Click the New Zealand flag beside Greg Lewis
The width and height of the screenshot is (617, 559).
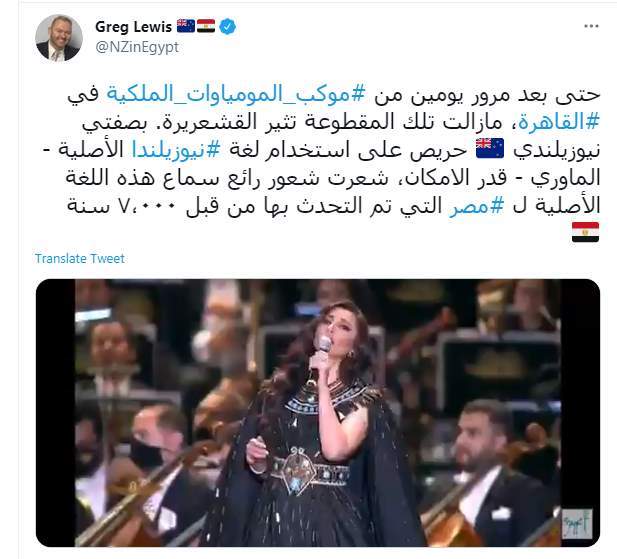[x=186, y=26]
